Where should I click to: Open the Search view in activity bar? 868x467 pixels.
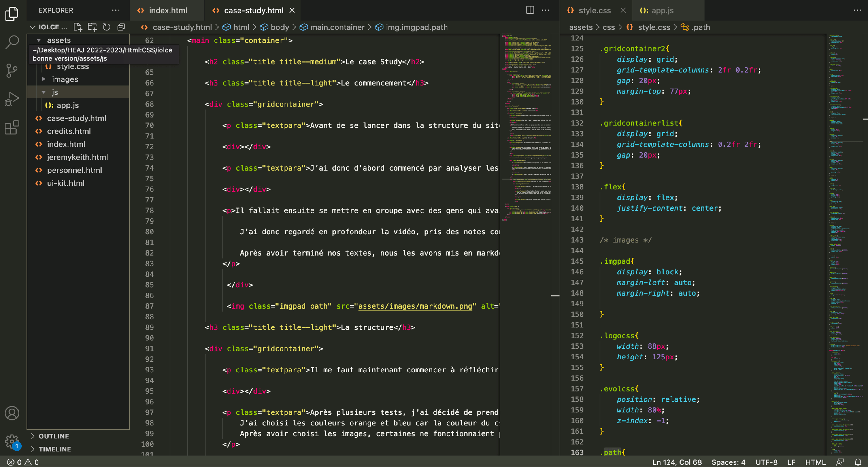(12, 42)
